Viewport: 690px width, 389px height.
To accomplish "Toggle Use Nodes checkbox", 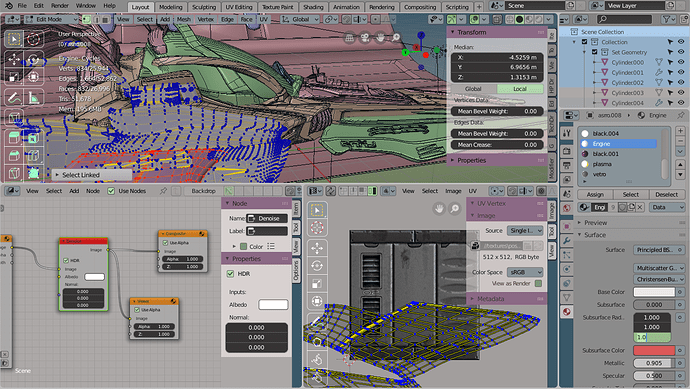I will pos(111,191).
